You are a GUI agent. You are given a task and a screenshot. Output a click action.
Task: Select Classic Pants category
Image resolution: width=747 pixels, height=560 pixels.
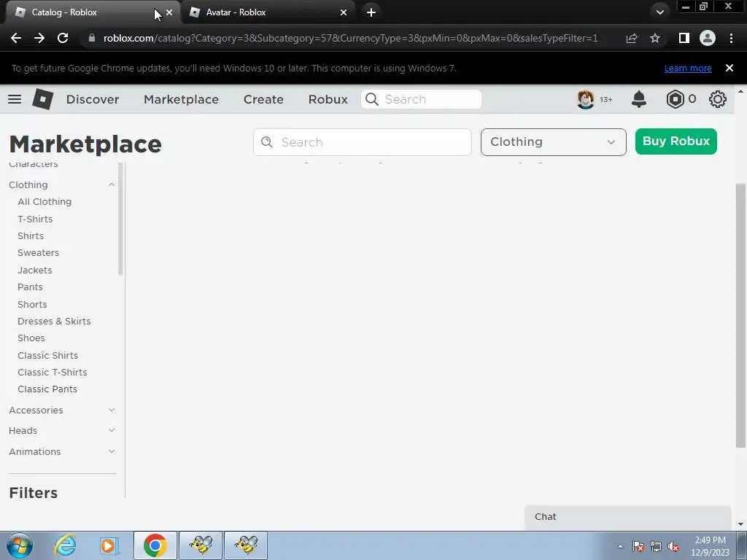(47, 389)
